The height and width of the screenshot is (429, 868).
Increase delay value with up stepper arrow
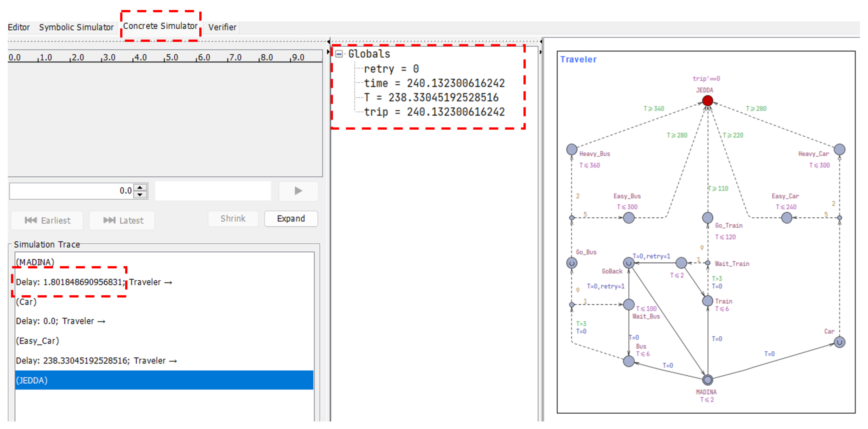(x=140, y=187)
